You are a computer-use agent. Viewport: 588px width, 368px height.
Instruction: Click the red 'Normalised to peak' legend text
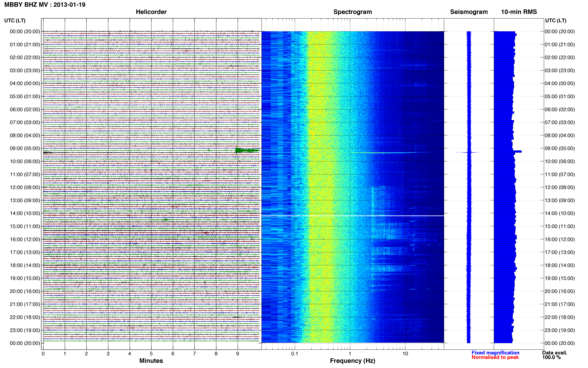coord(495,357)
